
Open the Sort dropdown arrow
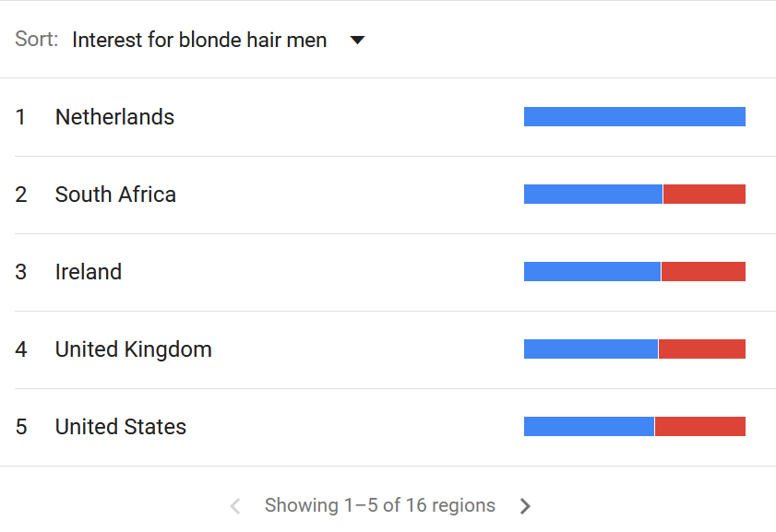tap(357, 40)
